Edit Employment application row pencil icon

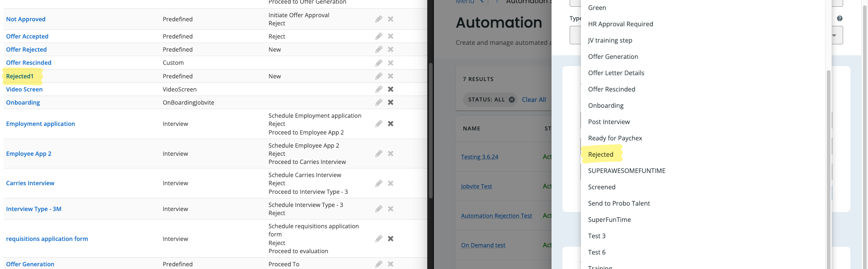tap(379, 124)
